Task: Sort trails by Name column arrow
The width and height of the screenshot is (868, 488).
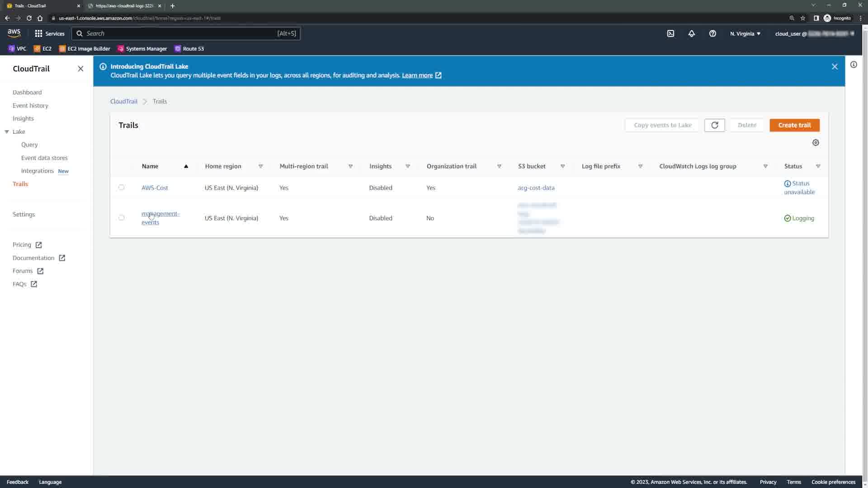Action: click(186, 166)
